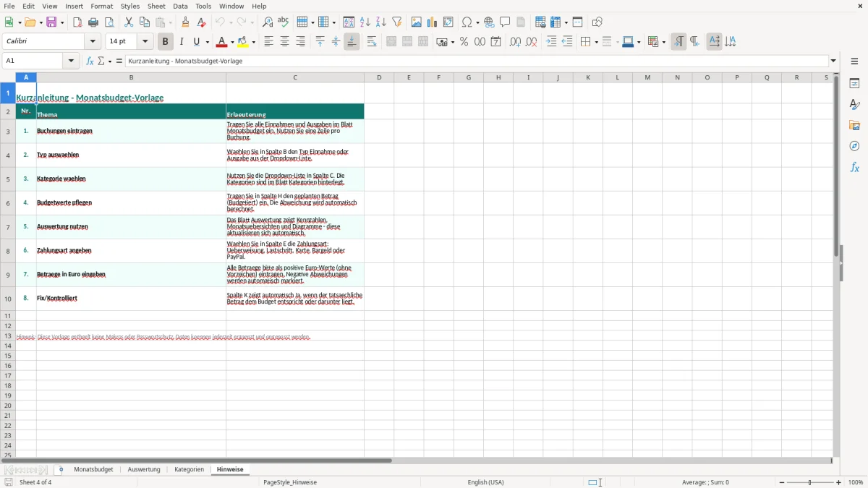Toggle Italic formatting
The image size is (868, 488).
click(x=181, y=42)
